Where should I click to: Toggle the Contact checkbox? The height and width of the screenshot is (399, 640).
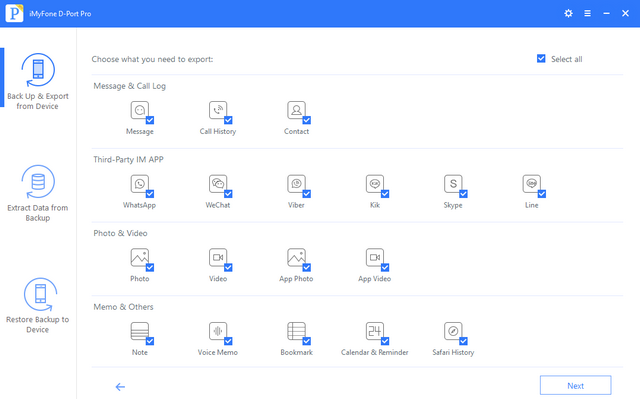[307, 120]
